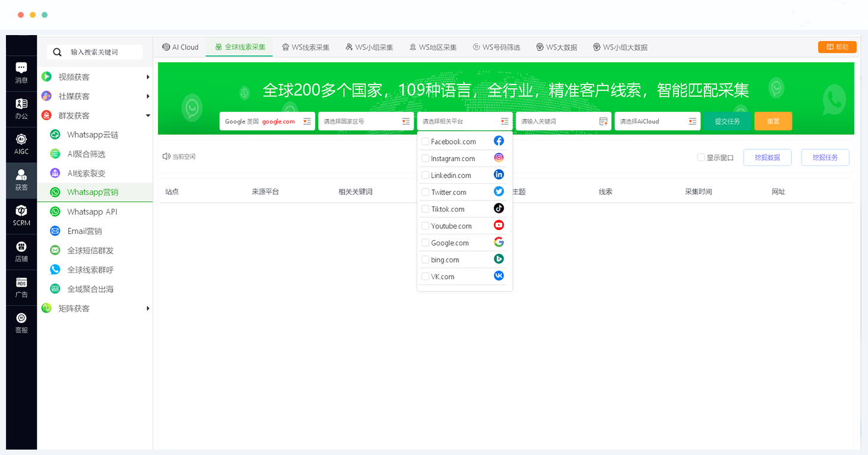The height and width of the screenshot is (455, 868).
Task: Switch to the WS大数据 tab
Action: coord(556,47)
